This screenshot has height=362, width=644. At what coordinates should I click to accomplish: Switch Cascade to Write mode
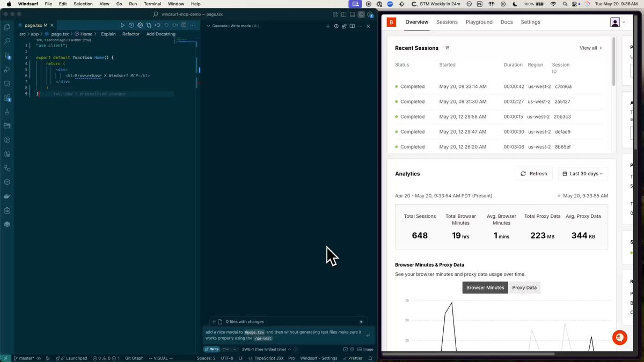(211, 349)
